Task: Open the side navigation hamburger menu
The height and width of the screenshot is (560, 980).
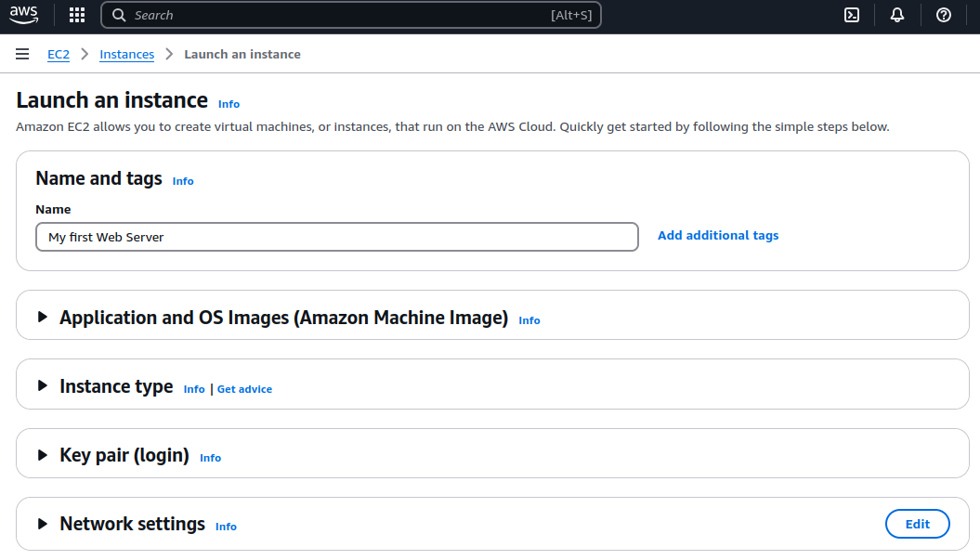Action: (22, 55)
